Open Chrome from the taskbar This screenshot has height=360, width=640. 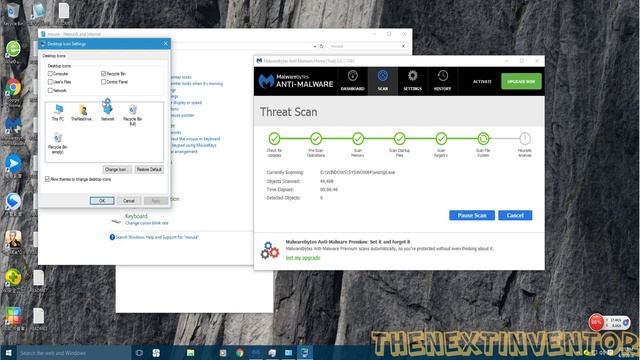tap(240, 353)
